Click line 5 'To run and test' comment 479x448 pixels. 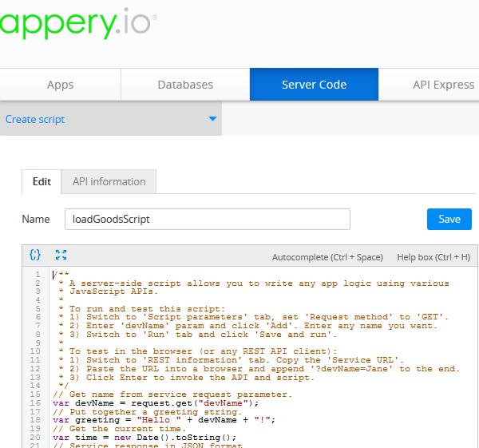pyautogui.click(x=142, y=309)
